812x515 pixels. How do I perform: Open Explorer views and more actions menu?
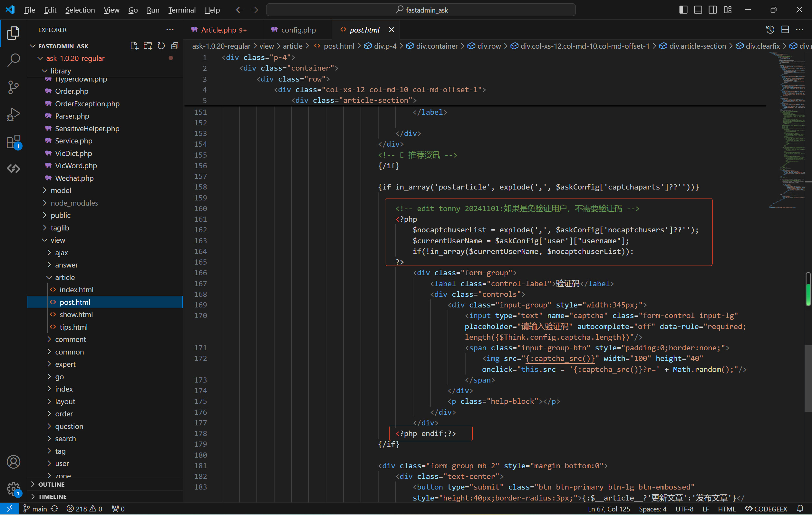click(x=170, y=30)
